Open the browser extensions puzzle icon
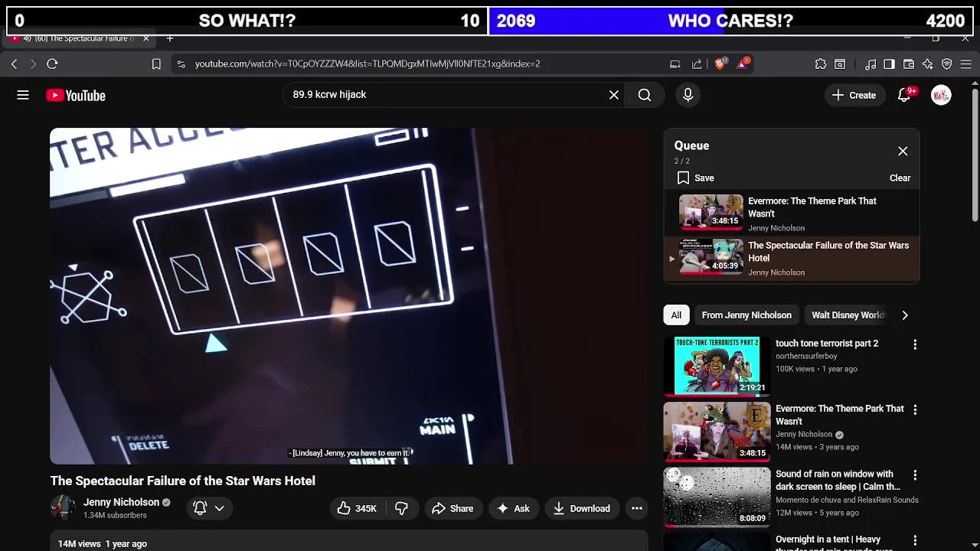980x551 pixels. pos(821,64)
